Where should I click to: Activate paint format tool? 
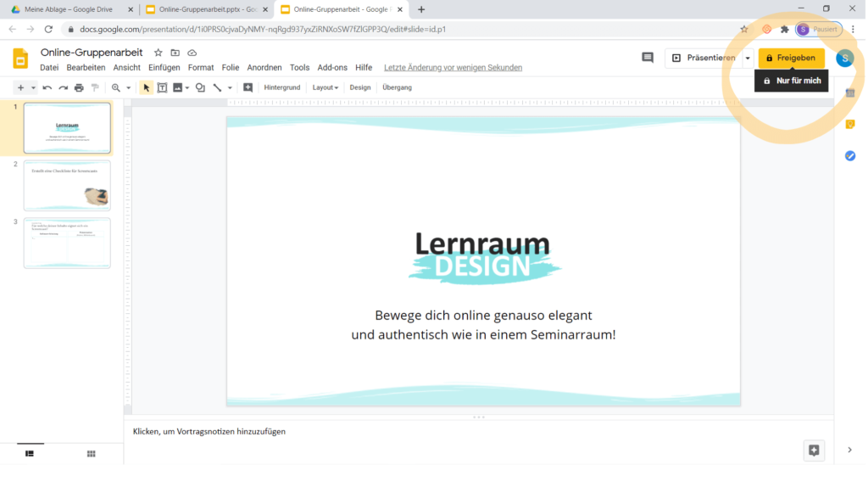coord(95,87)
